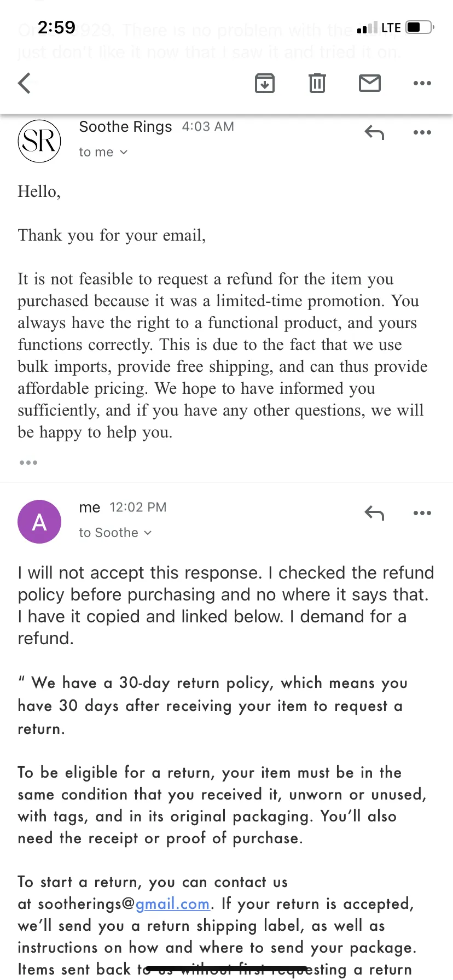Open the SR sender avatar

tap(39, 141)
